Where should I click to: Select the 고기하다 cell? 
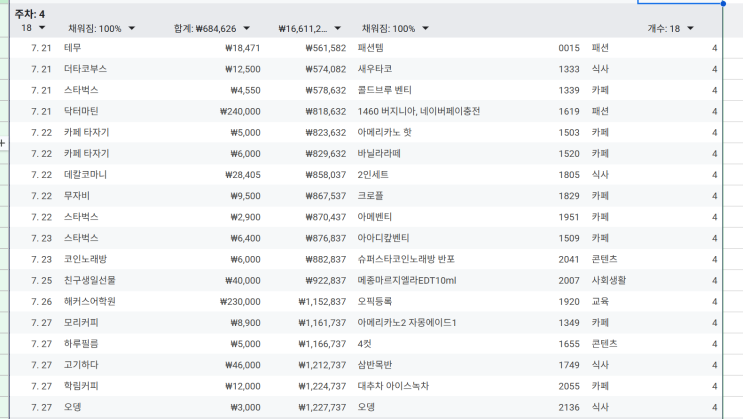click(81, 365)
